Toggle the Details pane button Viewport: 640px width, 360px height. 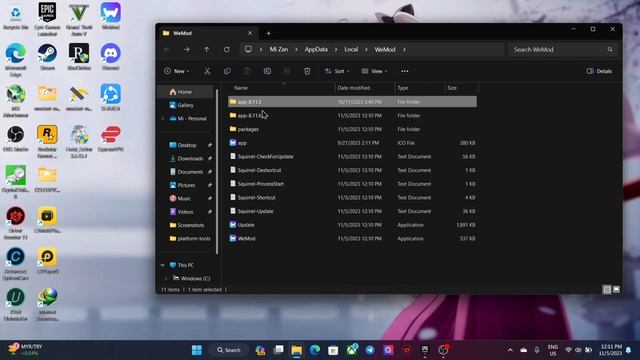pos(599,71)
